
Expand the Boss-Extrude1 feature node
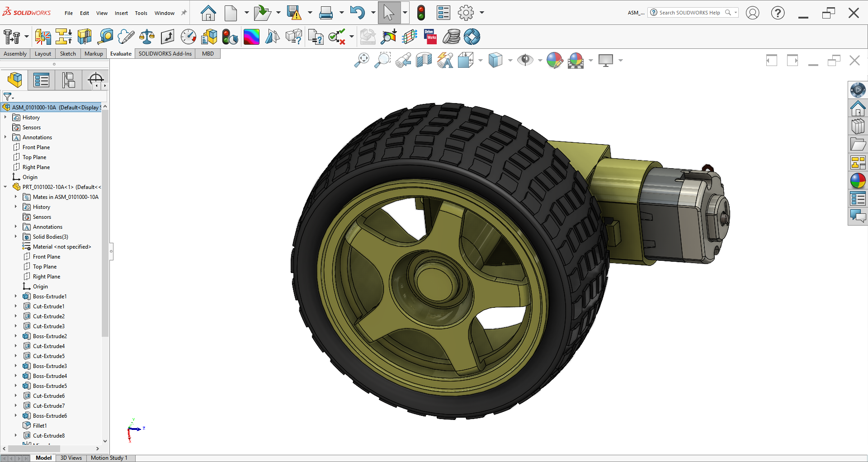[15, 297]
